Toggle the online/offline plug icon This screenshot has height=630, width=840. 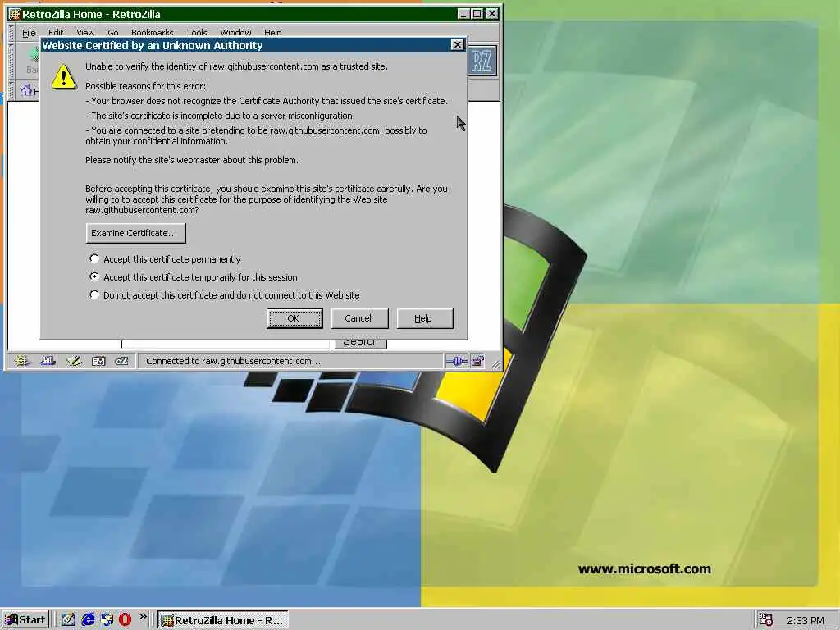tap(456, 361)
